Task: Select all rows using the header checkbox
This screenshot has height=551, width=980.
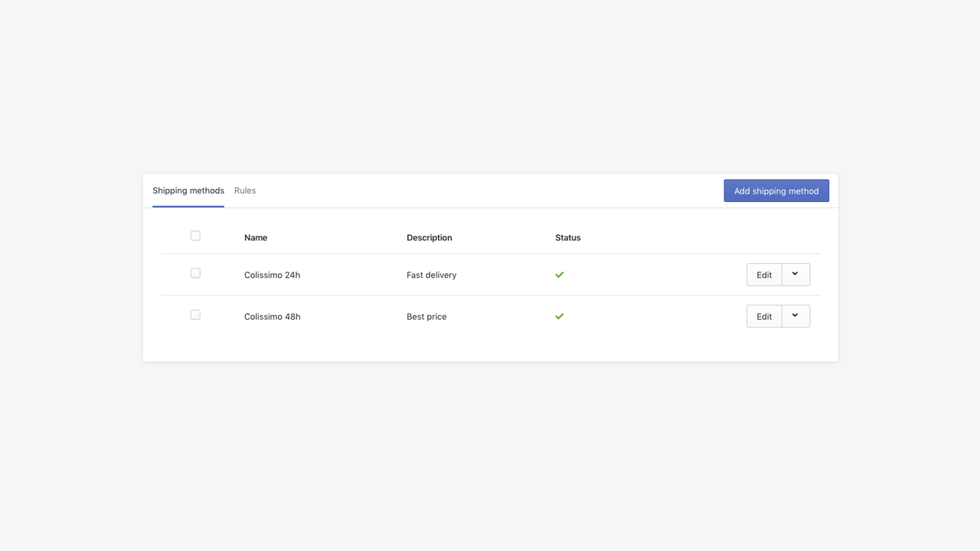Action: 195,235
